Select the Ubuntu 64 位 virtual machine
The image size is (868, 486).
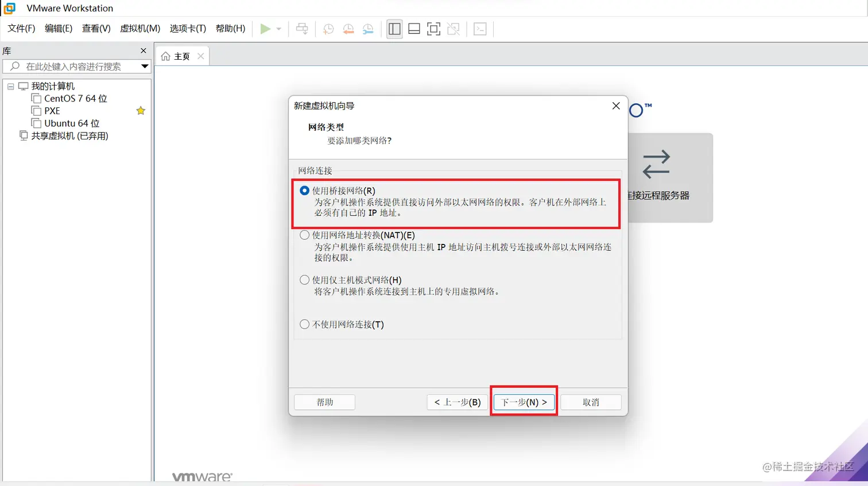[x=72, y=123]
